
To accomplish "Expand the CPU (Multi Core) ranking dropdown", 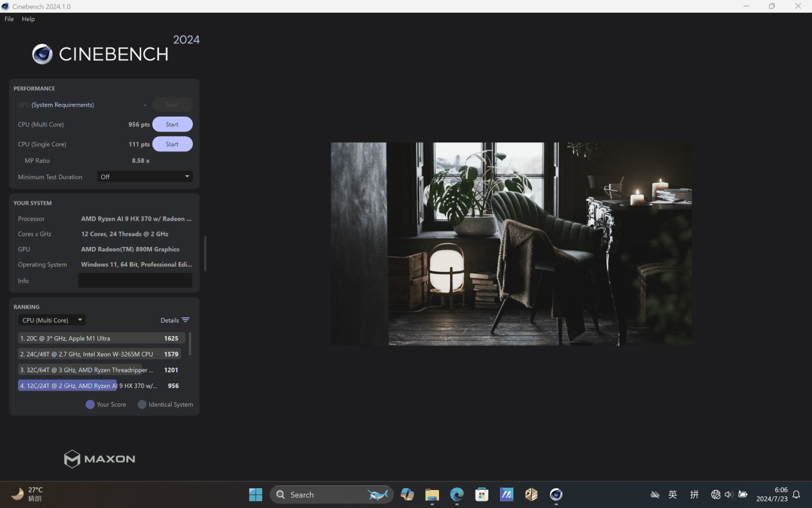I will pyautogui.click(x=52, y=320).
